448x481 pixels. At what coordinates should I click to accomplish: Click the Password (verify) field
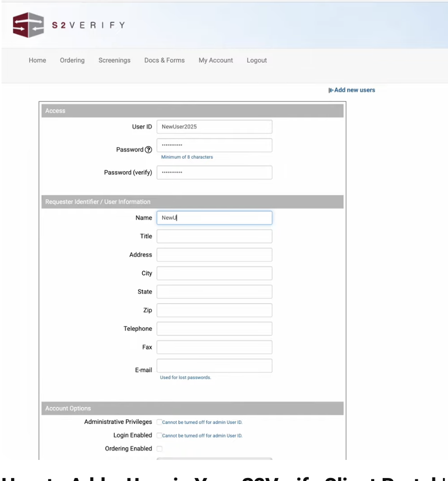click(214, 172)
